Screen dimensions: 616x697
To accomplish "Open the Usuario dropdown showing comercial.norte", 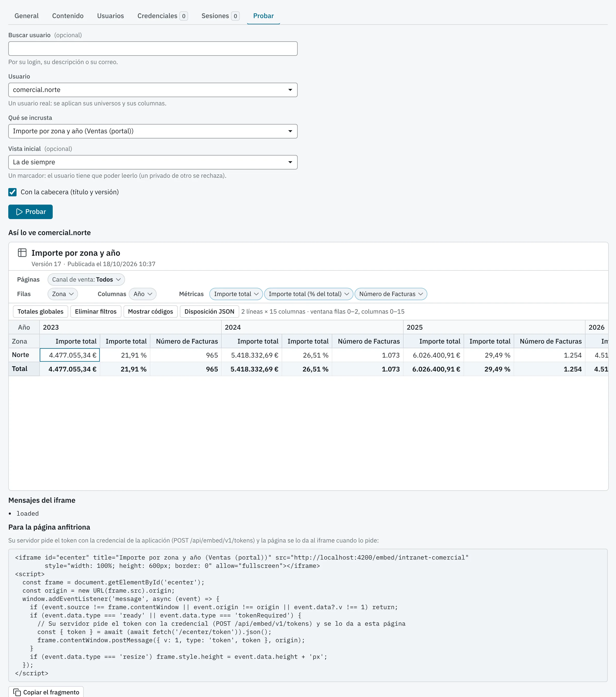I will [x=153, y=90].
